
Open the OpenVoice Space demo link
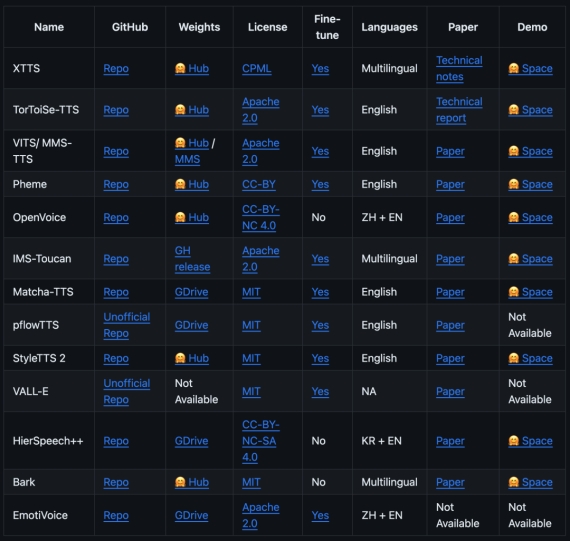click(x=530, y=217)
